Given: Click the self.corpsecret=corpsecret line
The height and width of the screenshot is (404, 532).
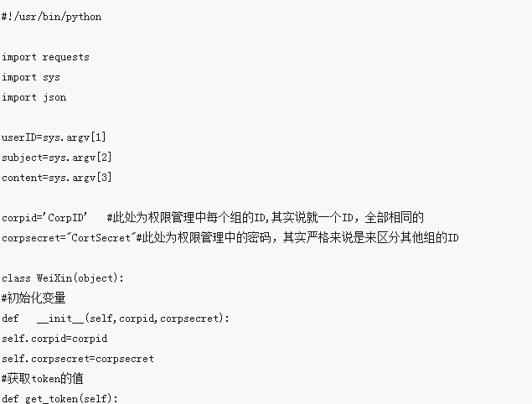Looking at the screenshot, I should click(78, 359).
